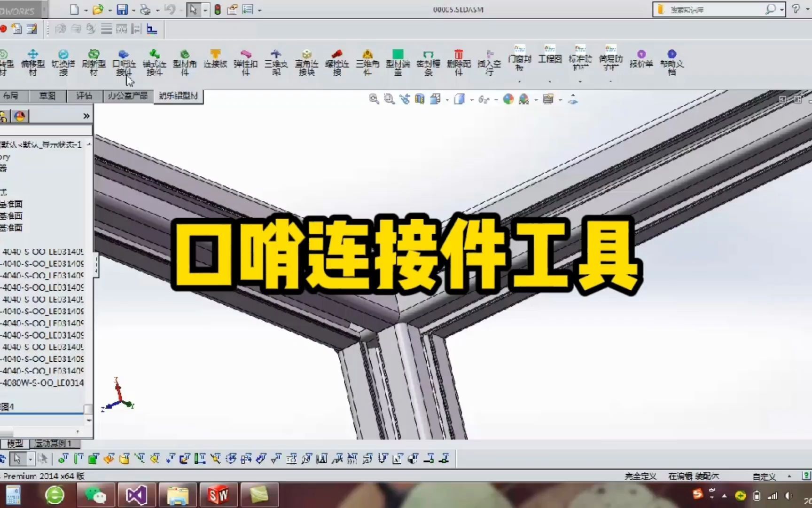Select the red 螺栓连接 bolt tool

337,63
